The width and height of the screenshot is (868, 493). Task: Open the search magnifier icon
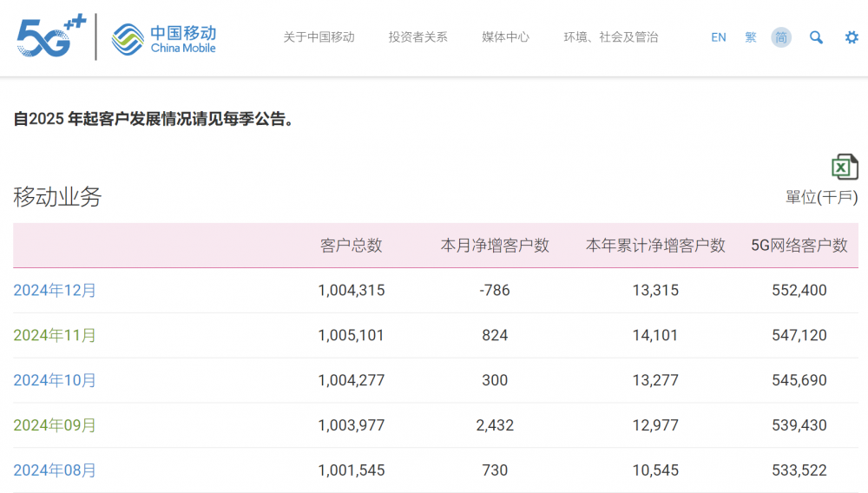click(x=816, y=37)
